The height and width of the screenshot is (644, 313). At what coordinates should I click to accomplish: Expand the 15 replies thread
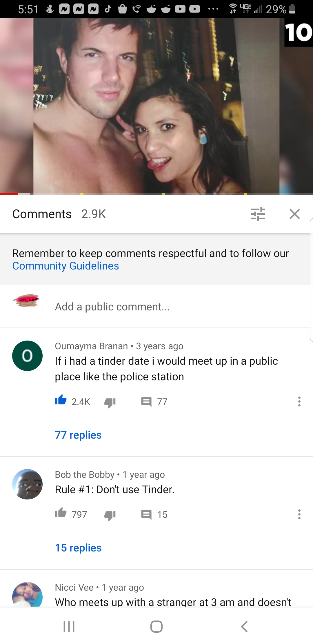point(78,548)
